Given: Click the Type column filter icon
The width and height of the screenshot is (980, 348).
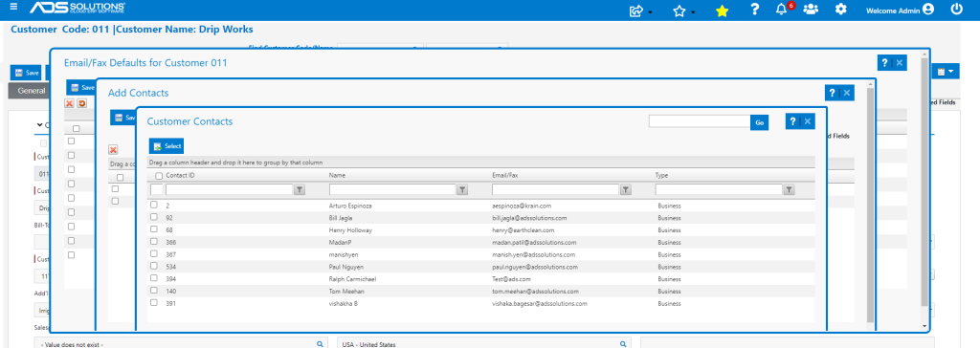Looking at the screenshot, I should point(790,190).
